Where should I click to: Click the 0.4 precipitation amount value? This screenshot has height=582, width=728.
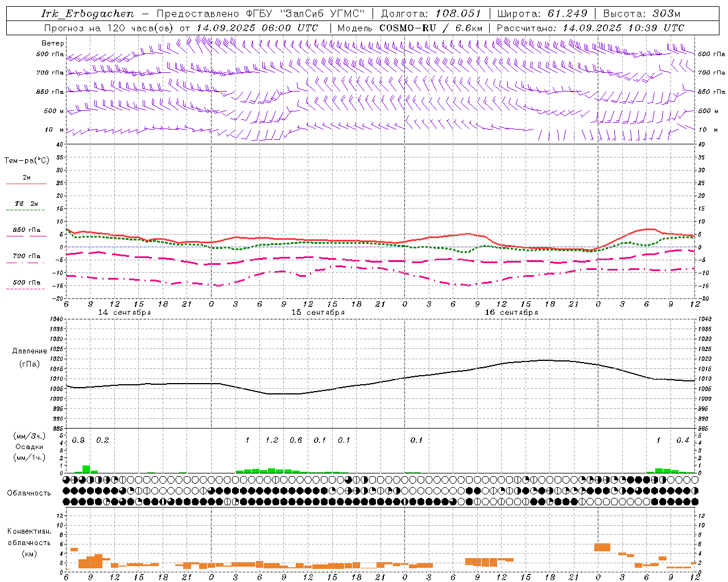pyautogui.click(x=682, y=440)
